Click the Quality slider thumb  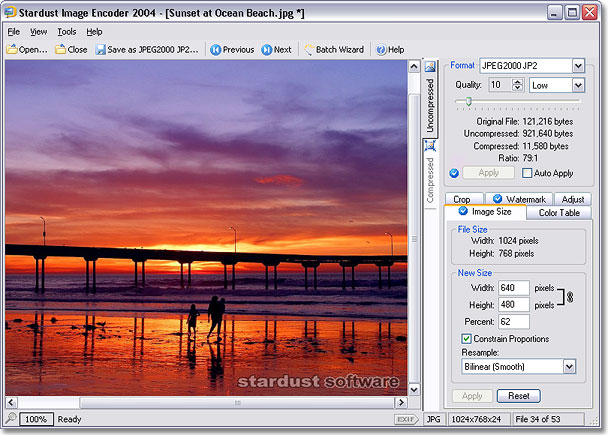468,102
